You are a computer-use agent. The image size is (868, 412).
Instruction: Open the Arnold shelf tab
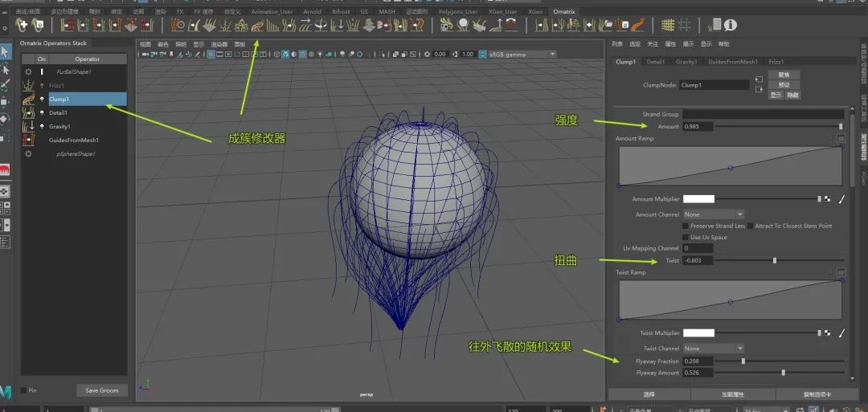click(311, 12)
